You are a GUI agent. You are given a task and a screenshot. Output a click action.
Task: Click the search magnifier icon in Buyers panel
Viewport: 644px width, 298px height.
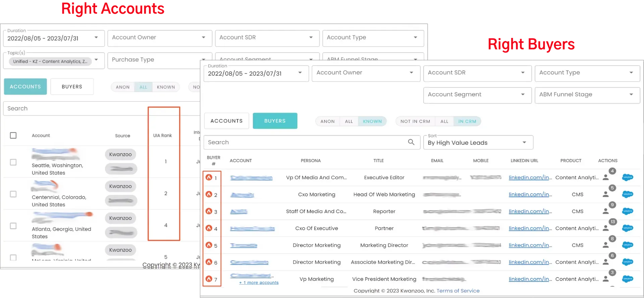coord(411,142)
